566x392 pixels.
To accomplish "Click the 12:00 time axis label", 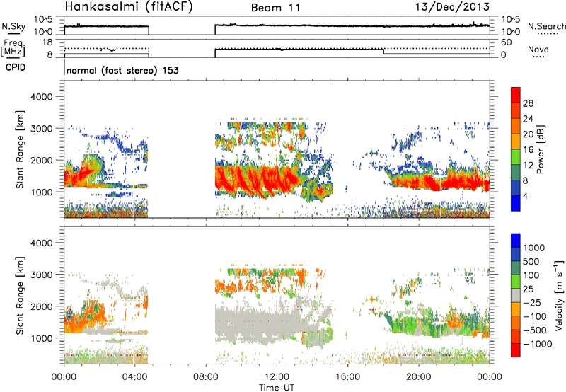I will [277, 377].
